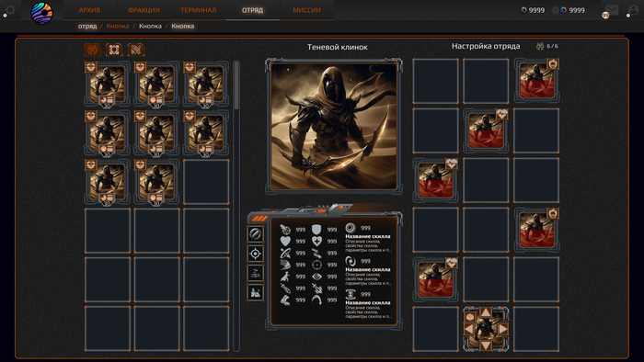
Task: Click the hexagon badge on the selected squad unit
Action: [470, 316]
